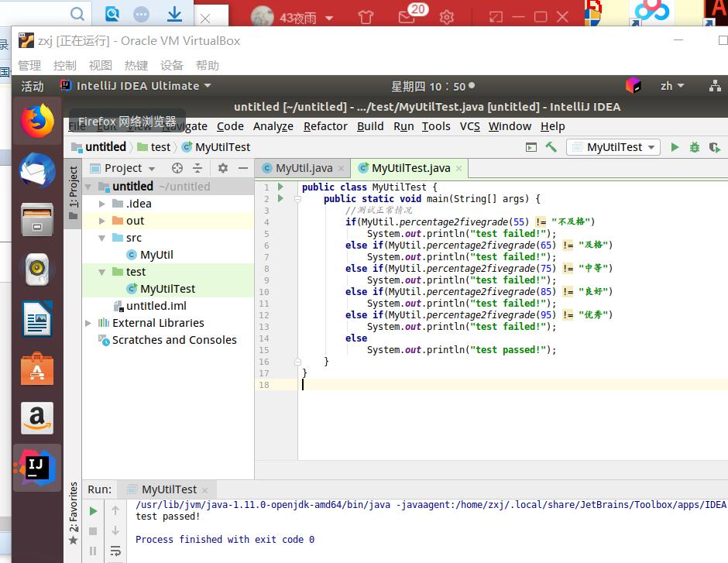This screenshot has width=728, height=563.
Task: Select the MyUtilTest tab in Run panel
Action: coord(169,489)
